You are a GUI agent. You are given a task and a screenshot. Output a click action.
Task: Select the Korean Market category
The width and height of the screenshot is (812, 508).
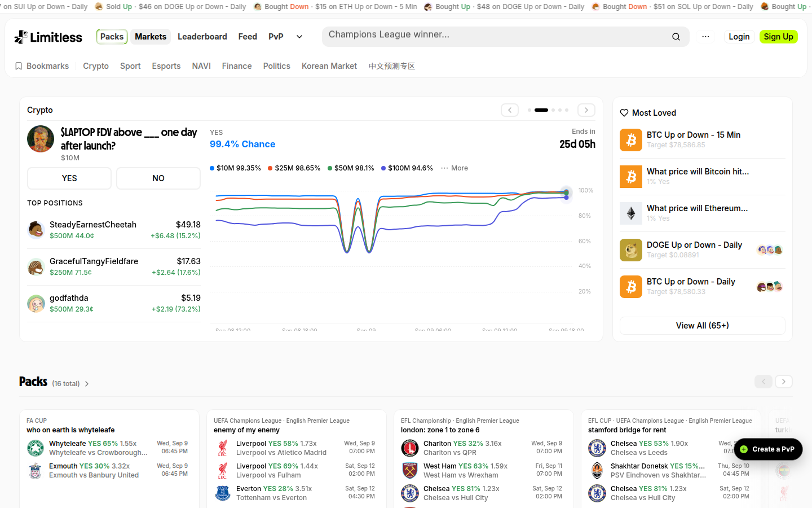[329, 66]
